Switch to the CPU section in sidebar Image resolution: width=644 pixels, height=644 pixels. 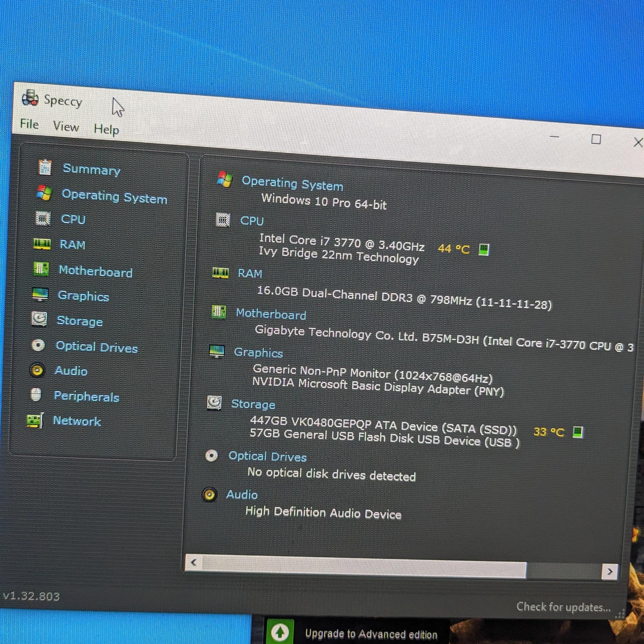point(73,219)
